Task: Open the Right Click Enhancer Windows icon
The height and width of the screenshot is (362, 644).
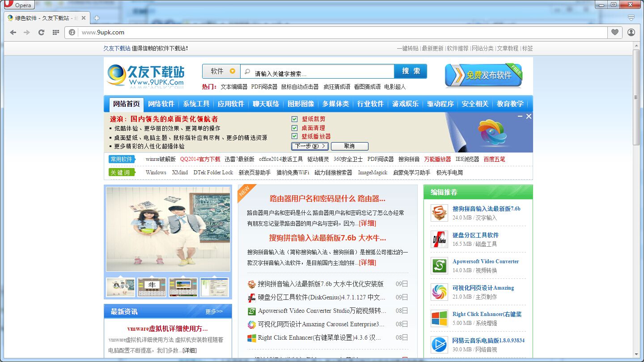Action: click(439, 319)
